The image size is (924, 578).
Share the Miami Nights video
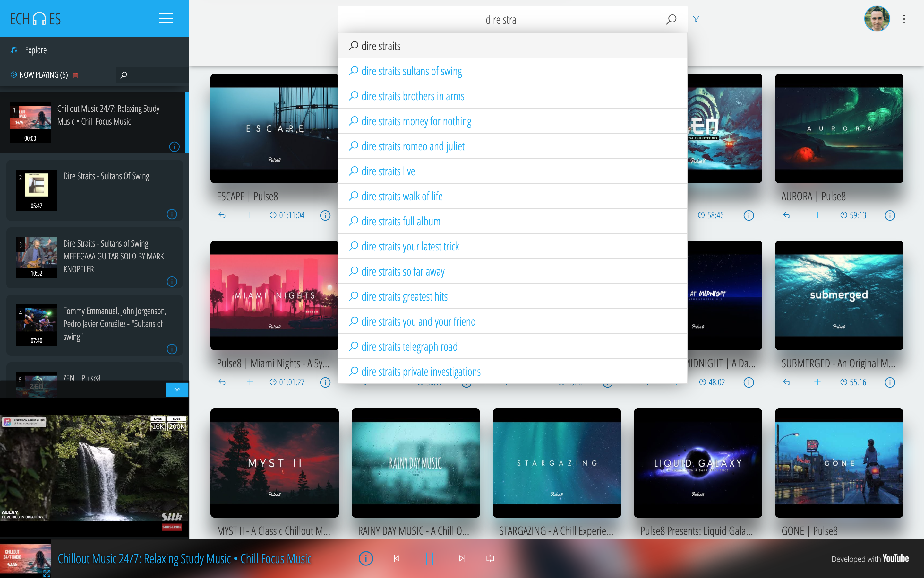point(222,382)
